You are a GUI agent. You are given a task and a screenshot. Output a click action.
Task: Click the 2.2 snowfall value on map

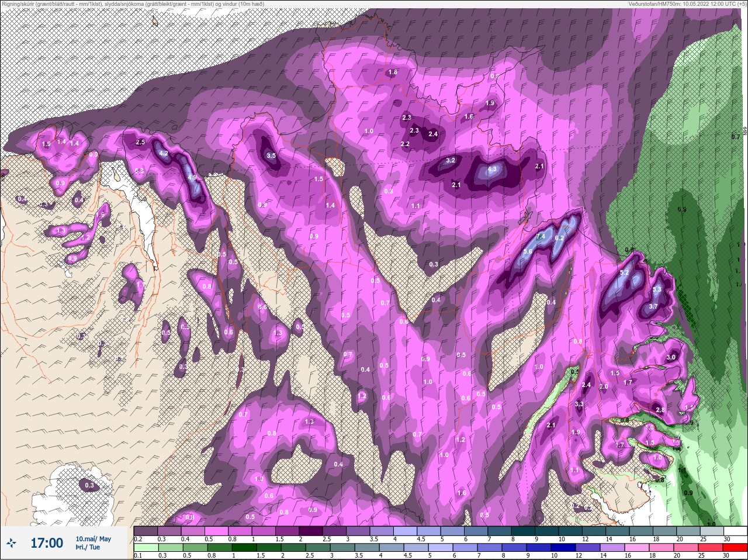(405, 144)
